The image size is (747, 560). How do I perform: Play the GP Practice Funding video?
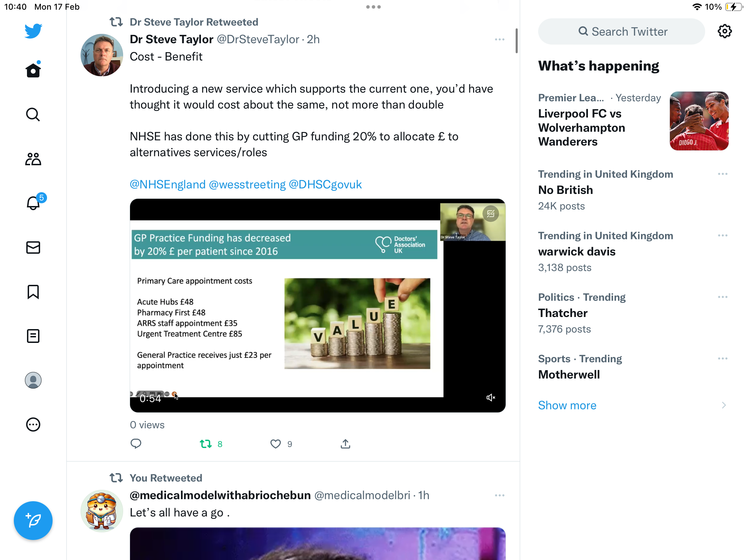pyautogui.click(x=317, y=306)
